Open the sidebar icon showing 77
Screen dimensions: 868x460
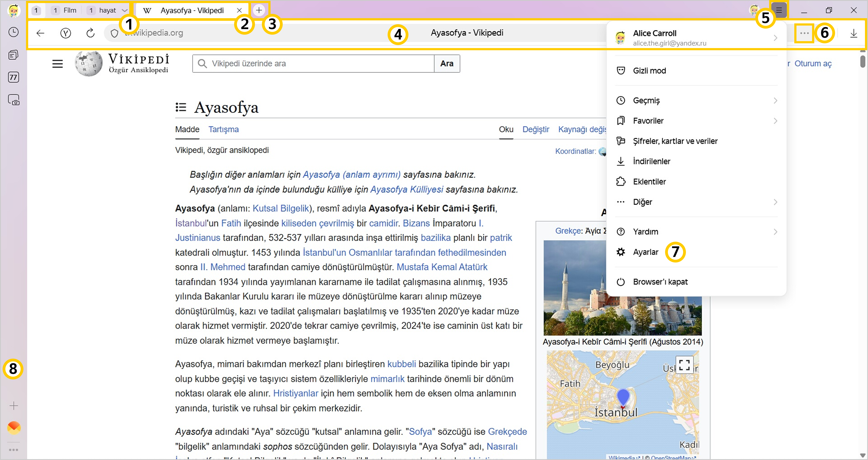tap(13, 77)
